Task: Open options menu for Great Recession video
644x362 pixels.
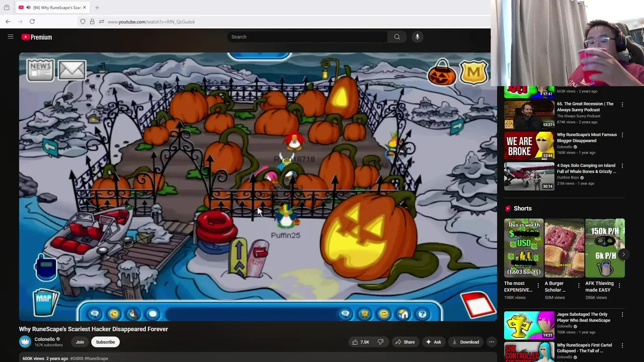Action: pos(622,105)
